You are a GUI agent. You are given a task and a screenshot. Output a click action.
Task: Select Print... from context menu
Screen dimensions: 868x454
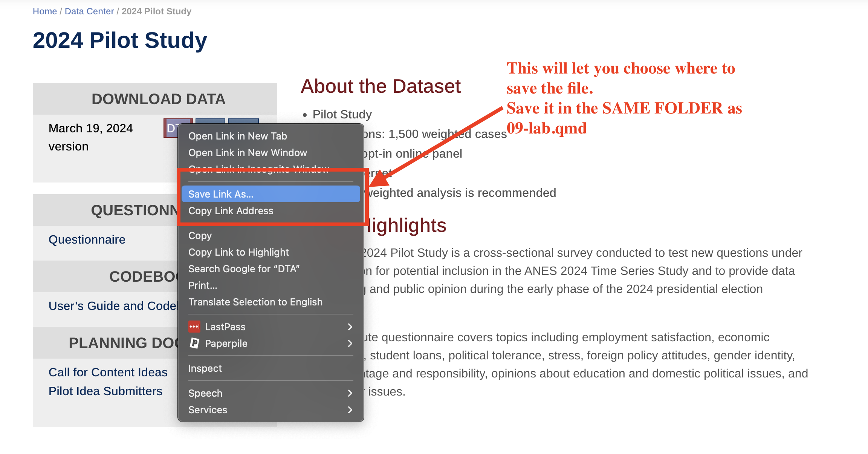(x=203, y=285)
